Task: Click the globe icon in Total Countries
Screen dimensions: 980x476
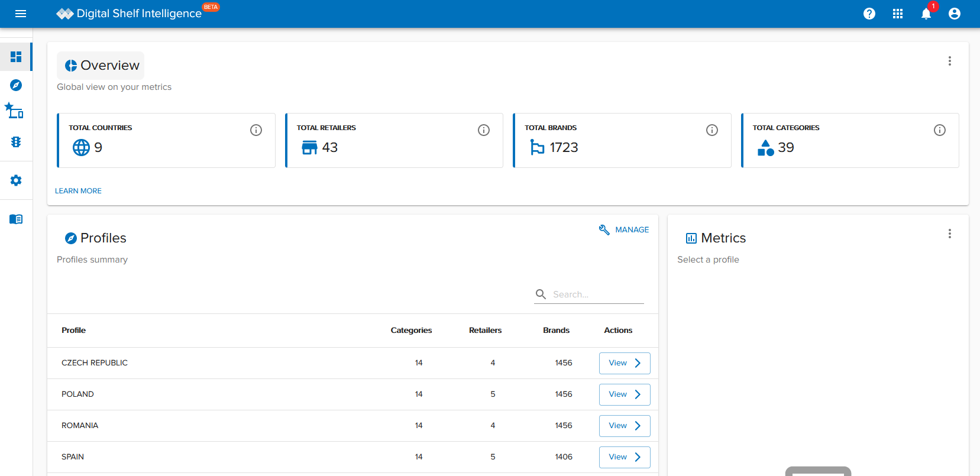Action: (x=81, y=147)
